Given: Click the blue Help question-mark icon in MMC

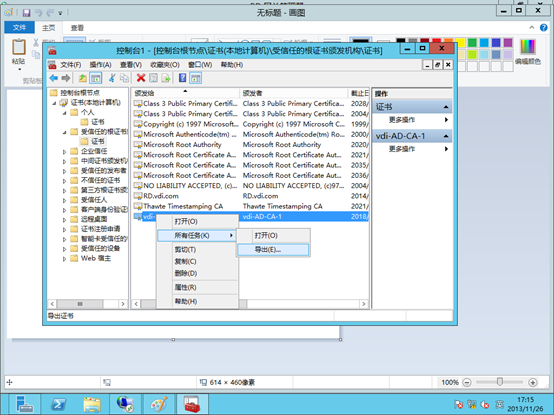Looking at the screenshot, I should tap(182, 78).
